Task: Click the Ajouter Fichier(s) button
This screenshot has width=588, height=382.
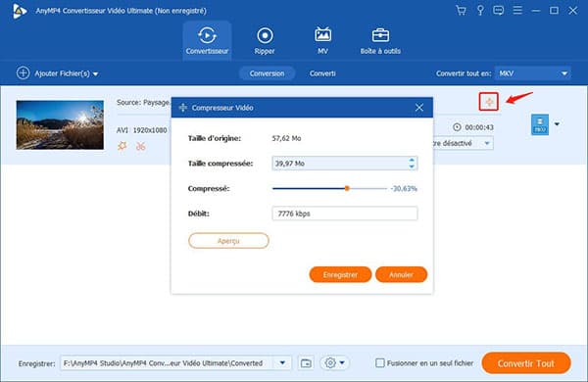Action: click(58, 73)
